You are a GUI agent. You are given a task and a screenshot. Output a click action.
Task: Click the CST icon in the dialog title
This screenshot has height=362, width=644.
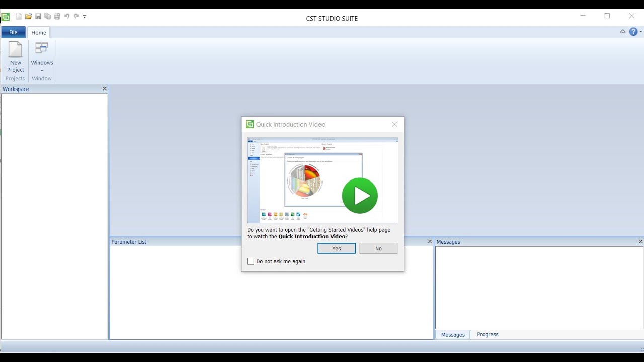pyautogui.click(x=250, y=124)
